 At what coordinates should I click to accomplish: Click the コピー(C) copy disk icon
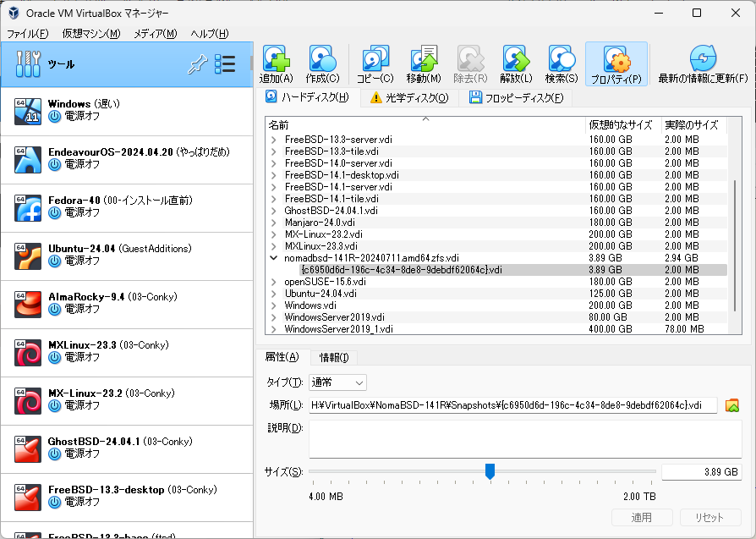coord(375,59)
